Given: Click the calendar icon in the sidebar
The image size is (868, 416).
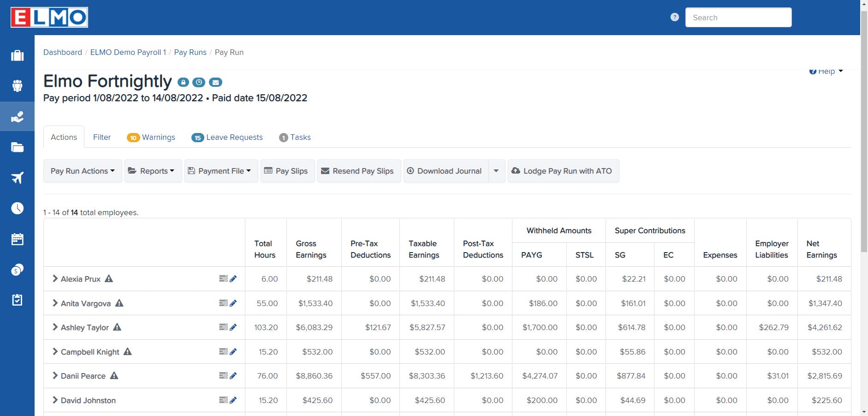Looking at the screenshot, I should pos(17,239).
